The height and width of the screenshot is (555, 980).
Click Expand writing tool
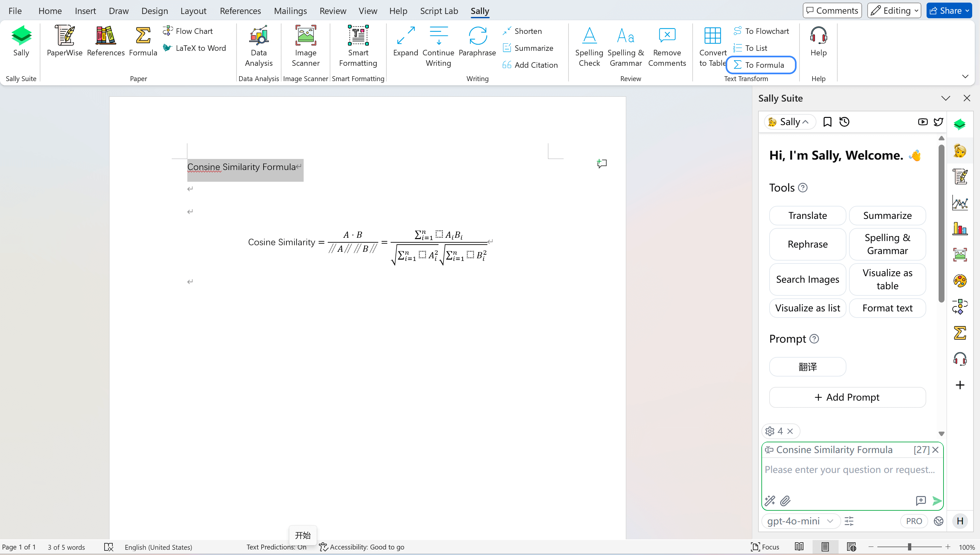(x=405, y=41)
